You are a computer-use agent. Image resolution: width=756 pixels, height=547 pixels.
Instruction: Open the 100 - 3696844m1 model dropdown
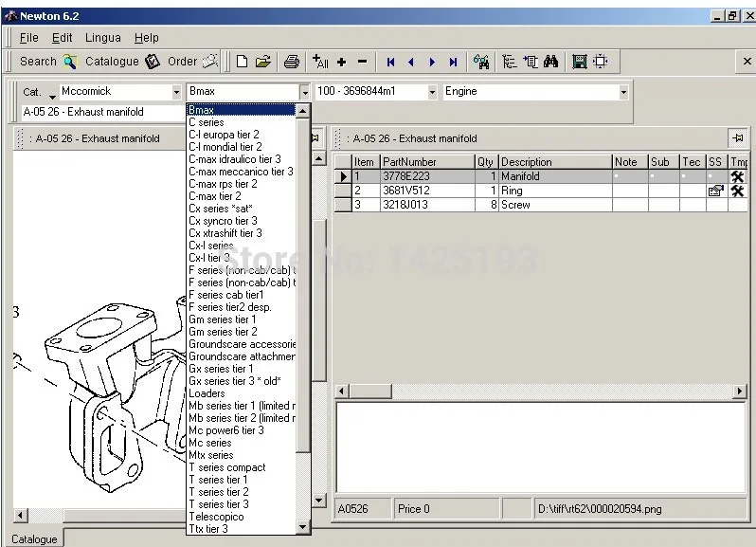tap(432, 92)
